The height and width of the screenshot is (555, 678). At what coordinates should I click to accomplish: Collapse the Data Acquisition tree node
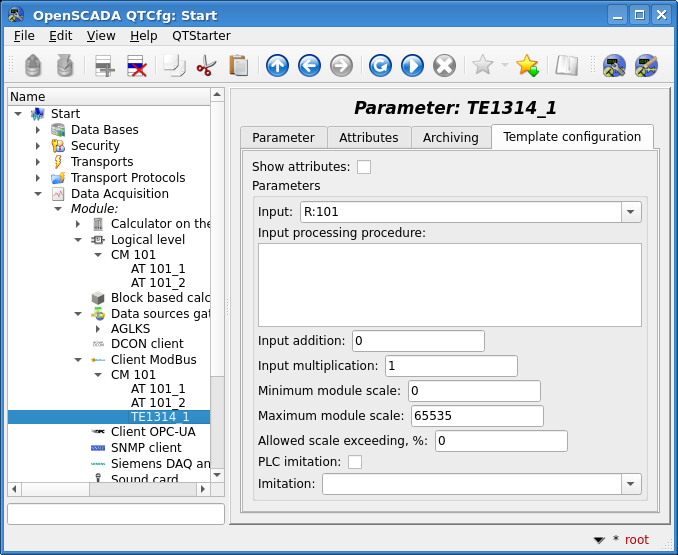[x=38, y=194]
